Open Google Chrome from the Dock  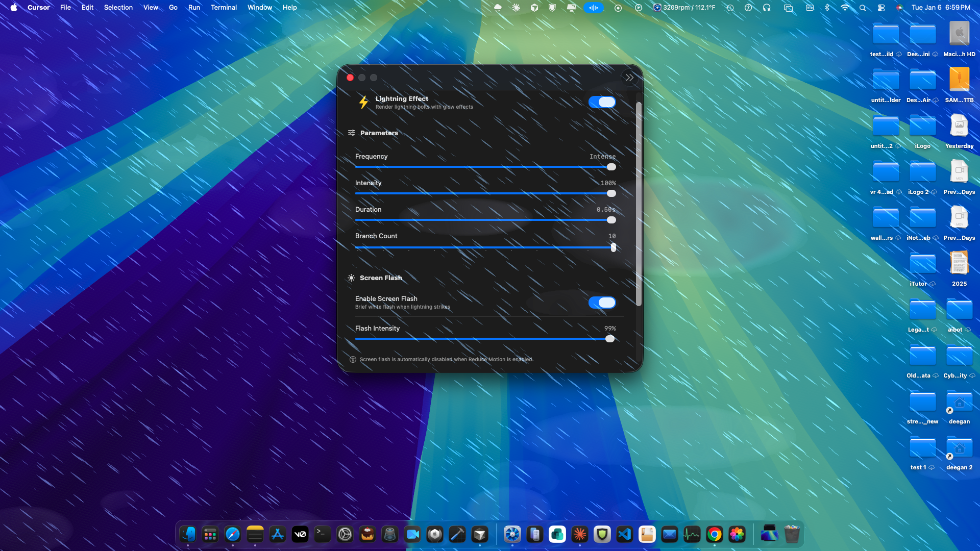click(715, 534)
